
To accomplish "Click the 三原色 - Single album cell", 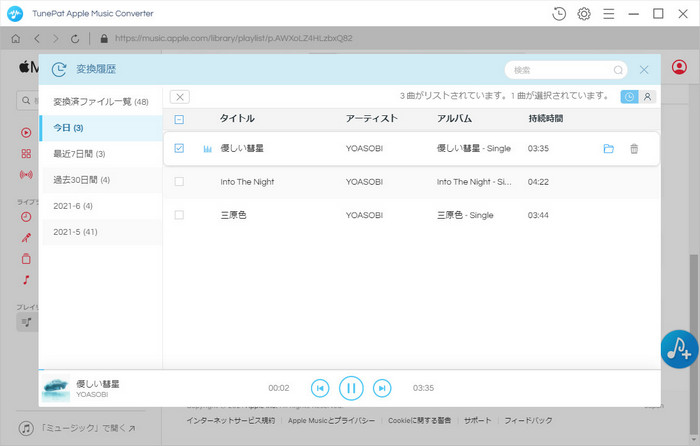I will (x=465, y=215).
